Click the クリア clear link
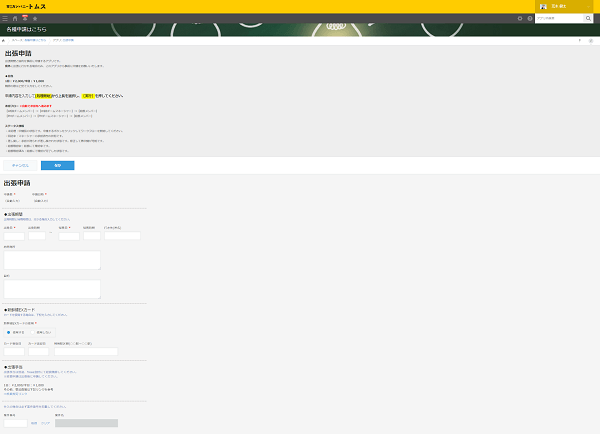The image size is (600, 434). [46, 423]
